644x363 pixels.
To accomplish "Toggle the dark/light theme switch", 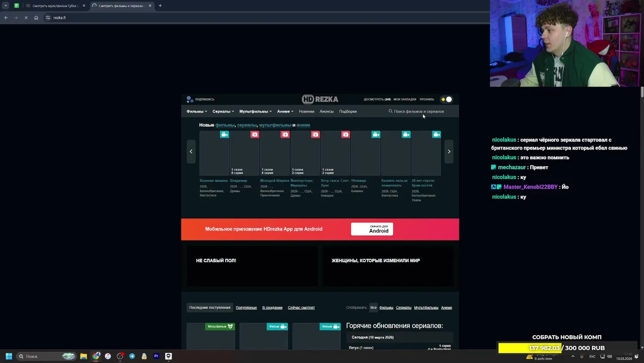I will click(446, 99).
